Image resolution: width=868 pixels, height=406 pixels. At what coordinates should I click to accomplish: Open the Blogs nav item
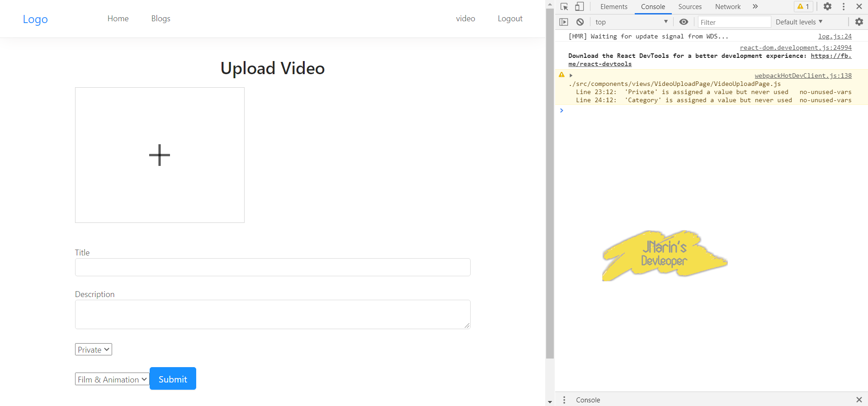click(x=160, y=19)
